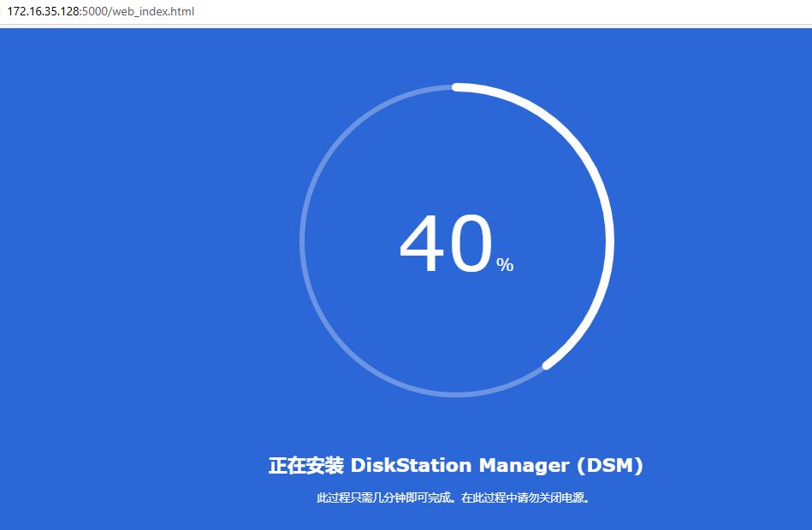Viewport: 812px width, 530px height.
Task: Click the rounded end of the progress arc
Action: (x=548, y=365)
